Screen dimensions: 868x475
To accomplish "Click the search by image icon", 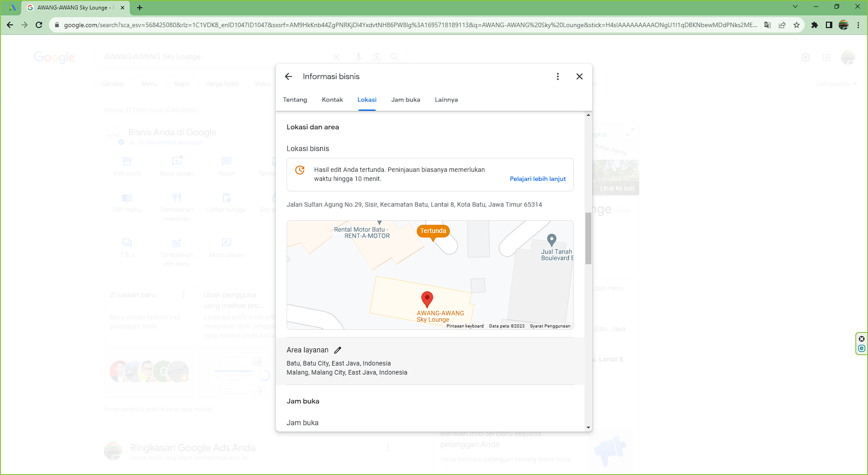I will (x=376, y=57).
